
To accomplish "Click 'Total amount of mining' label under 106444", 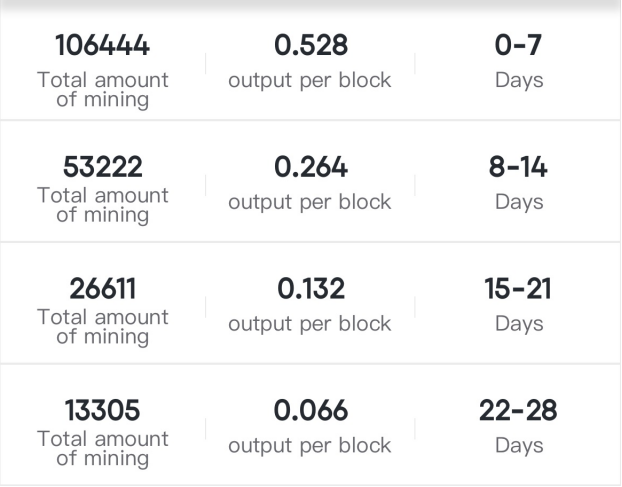I will [x=103, y=90].
